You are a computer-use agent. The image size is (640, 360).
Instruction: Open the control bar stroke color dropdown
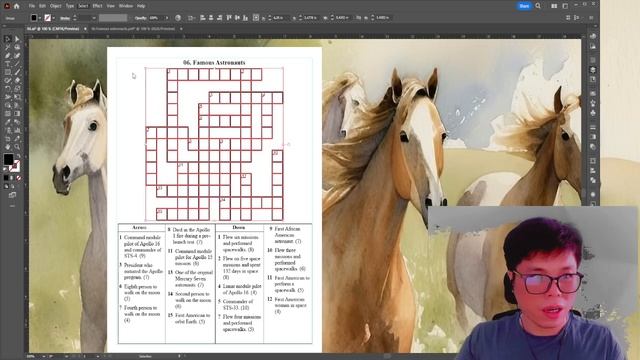tap(53, 18)
